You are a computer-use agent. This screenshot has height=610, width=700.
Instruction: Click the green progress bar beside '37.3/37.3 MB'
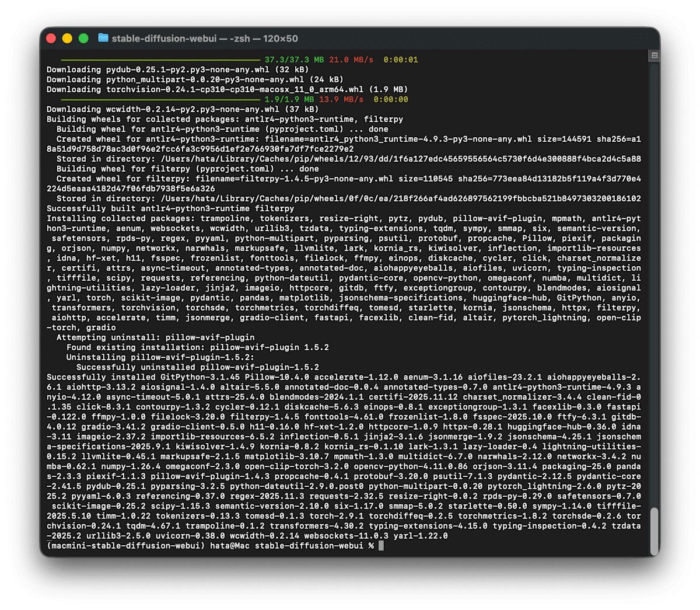[160, 60]
